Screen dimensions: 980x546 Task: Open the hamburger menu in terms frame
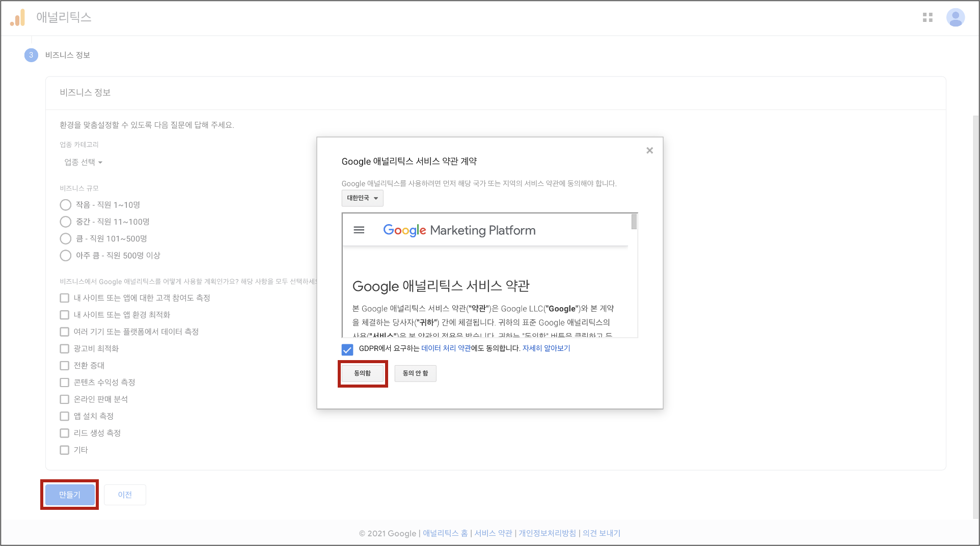click(x=359, y=230)
